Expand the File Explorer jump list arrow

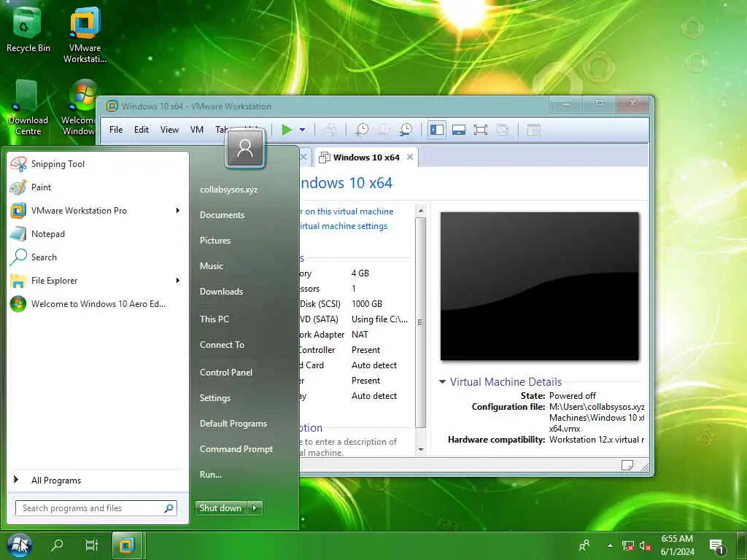pos(178,281)
